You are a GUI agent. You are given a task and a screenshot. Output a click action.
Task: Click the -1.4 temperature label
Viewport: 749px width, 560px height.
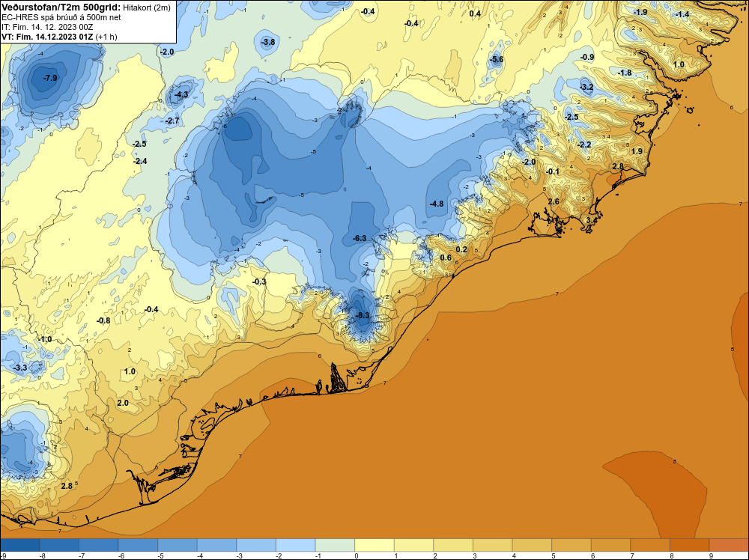[682, 14]
